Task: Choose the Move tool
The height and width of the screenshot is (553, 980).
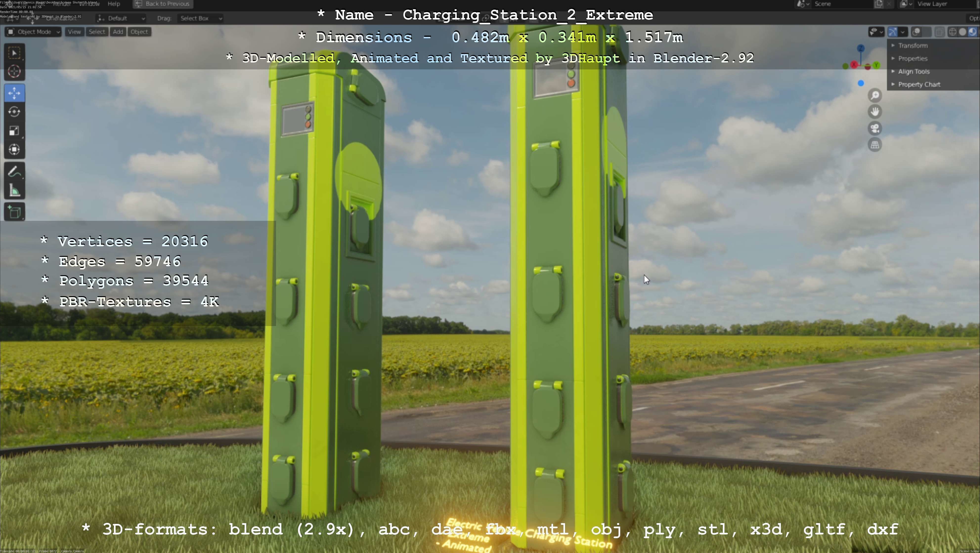Action: pos(14,93)
